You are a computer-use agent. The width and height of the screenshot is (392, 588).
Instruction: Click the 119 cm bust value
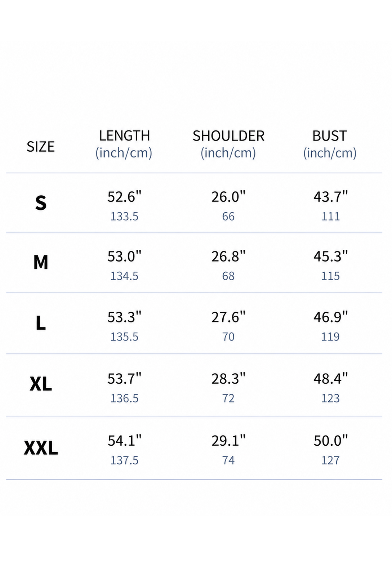coord(330,337)
